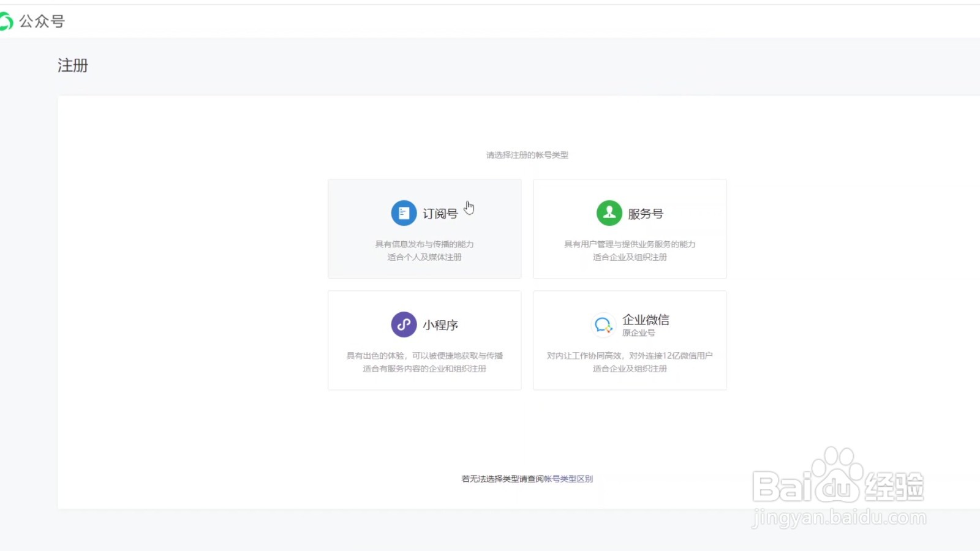Click the 公众号 header text
This screenshot has height=551, width=980.
coord(42,21)
